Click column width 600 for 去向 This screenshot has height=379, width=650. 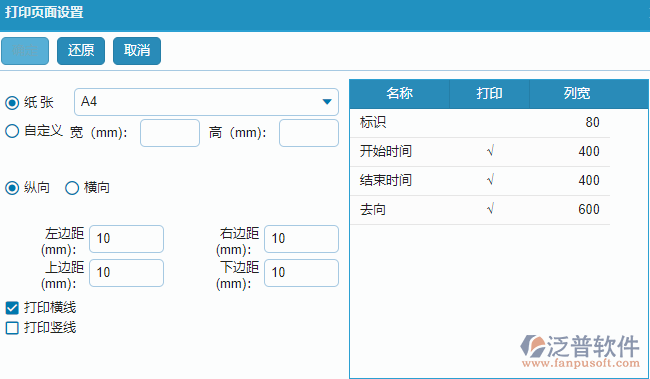tap(589, 209)
